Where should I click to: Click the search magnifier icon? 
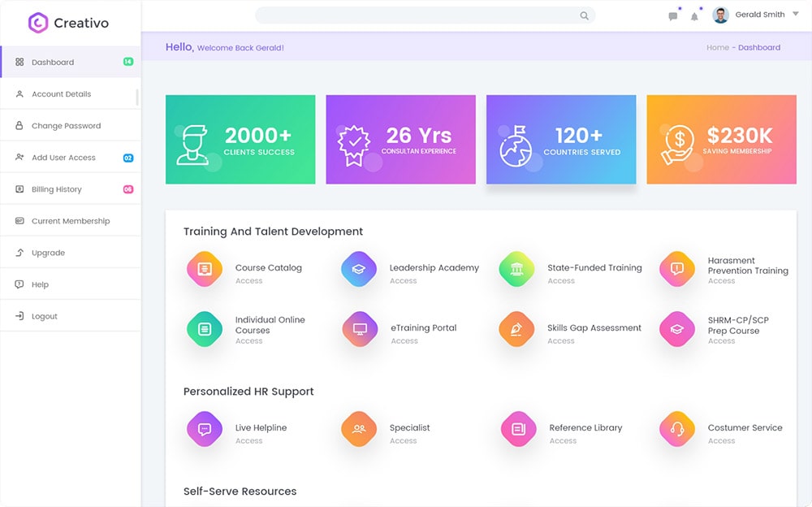[584, 15]
